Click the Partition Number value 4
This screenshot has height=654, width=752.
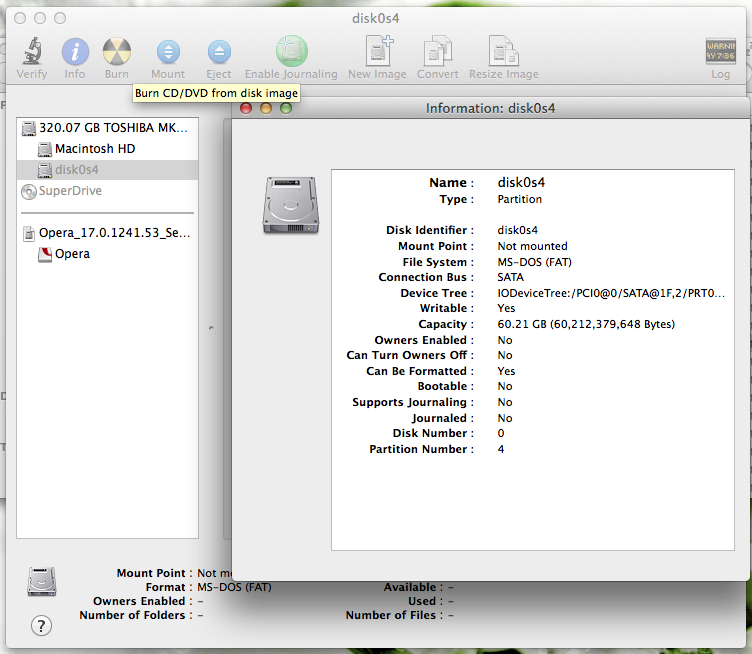point(501,449)
